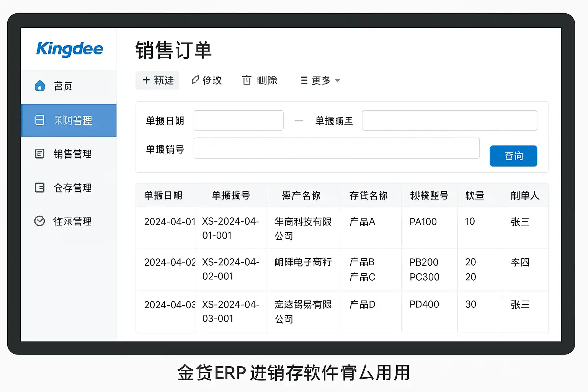
Task: Click quantity 30 in the PD400 row
Action: coord(470,304)
